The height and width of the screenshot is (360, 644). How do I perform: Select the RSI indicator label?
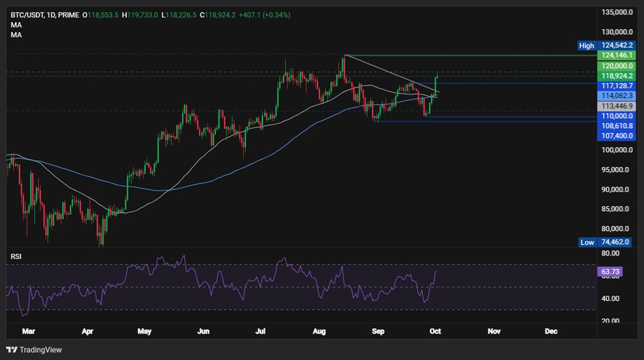pyautogui.click(x=17, y=257)
